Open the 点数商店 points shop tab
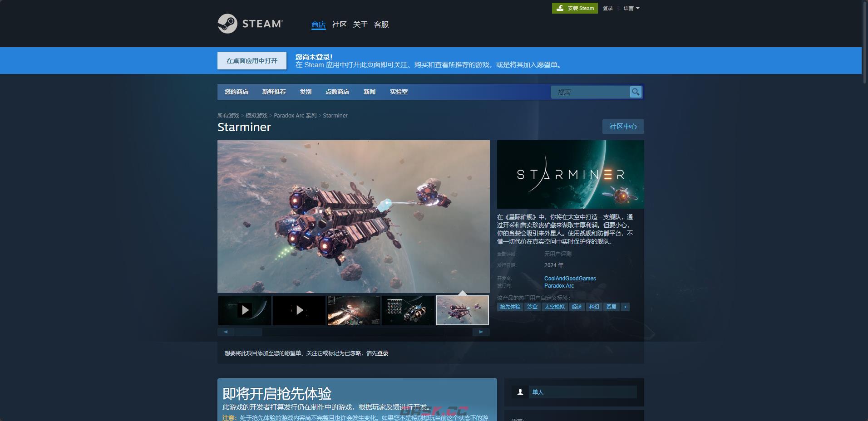Viewport: 868px width, 421px height. point(337,92)
